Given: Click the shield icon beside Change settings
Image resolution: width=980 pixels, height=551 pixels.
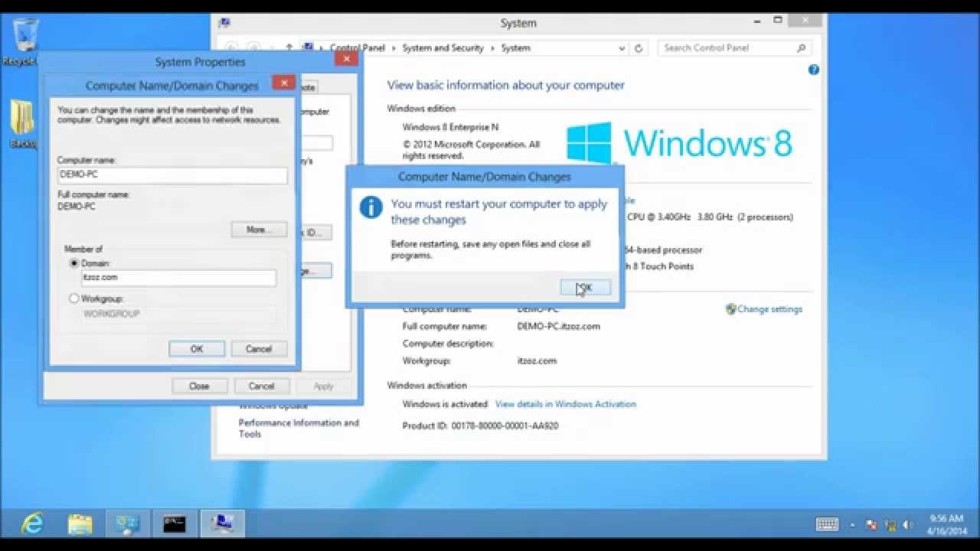Looking at the screenshot, I should [731, 309].
